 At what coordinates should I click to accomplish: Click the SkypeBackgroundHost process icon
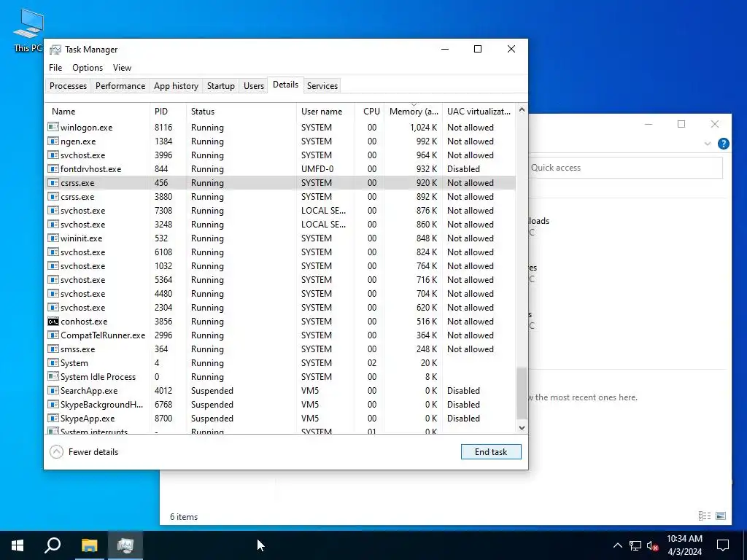point(53,404)
